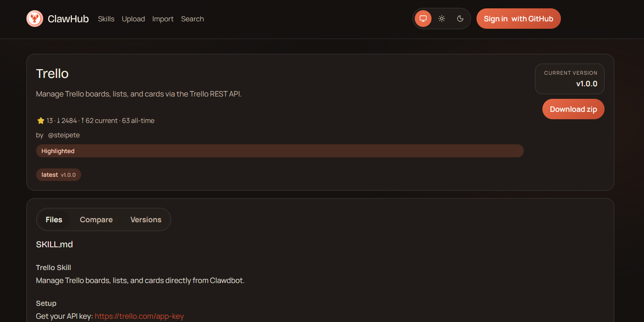Switch to the Compare tab

pyautogui.click(x=96, y=219)
